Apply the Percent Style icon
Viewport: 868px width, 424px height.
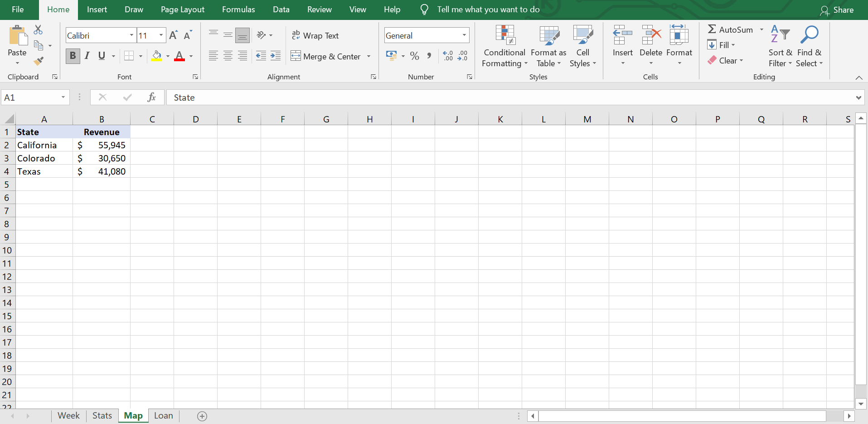[x=414, y=56]
